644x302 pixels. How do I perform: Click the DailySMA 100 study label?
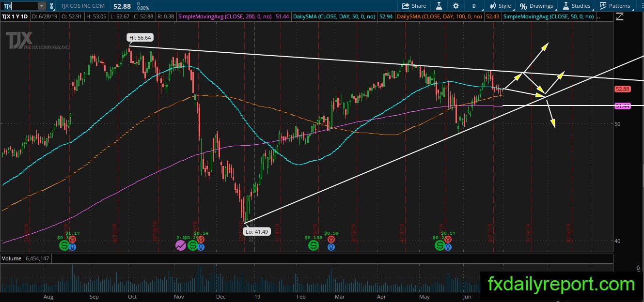(x=439, y=16)
